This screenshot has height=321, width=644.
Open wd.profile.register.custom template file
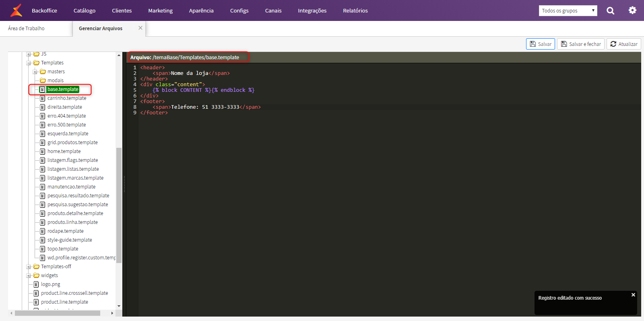pos(81,258)
